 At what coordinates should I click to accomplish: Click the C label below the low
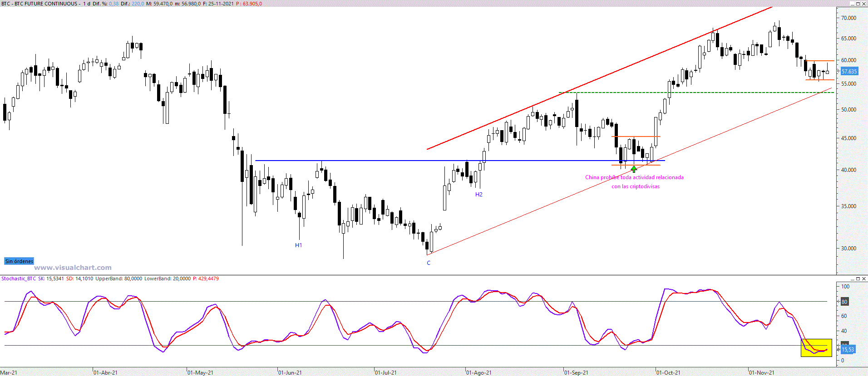click(x=429, y=263)
